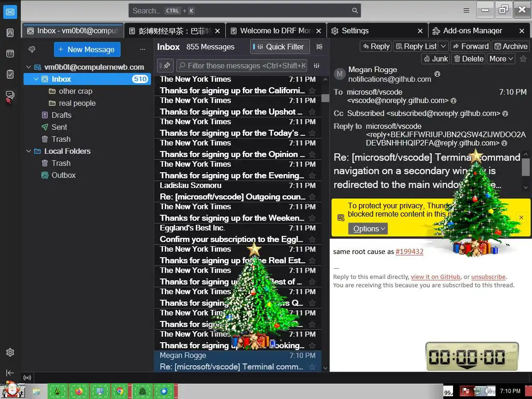Switch to the Inbox tab

[73, 30]
